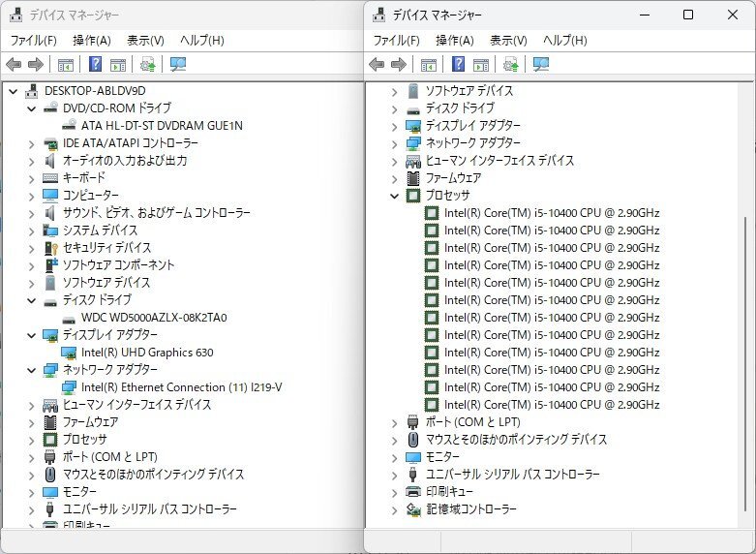Maximize the right Device Manager window

click(688, 15)
